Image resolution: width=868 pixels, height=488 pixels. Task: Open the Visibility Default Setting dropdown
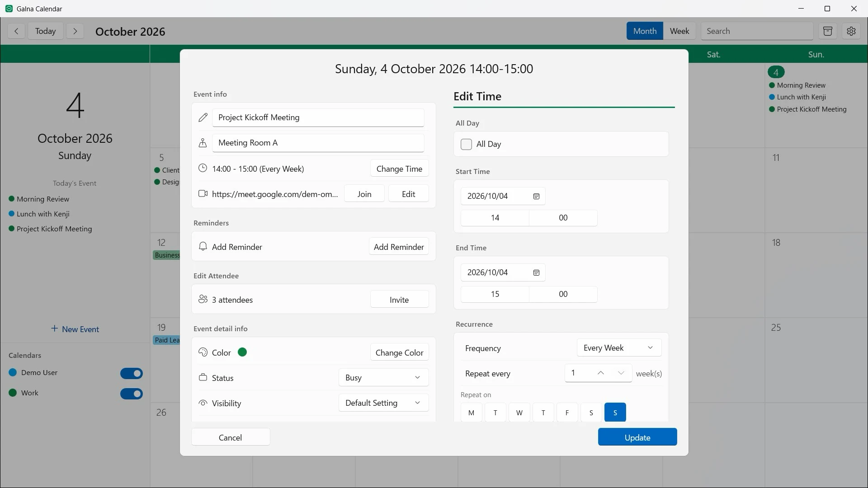383,403
